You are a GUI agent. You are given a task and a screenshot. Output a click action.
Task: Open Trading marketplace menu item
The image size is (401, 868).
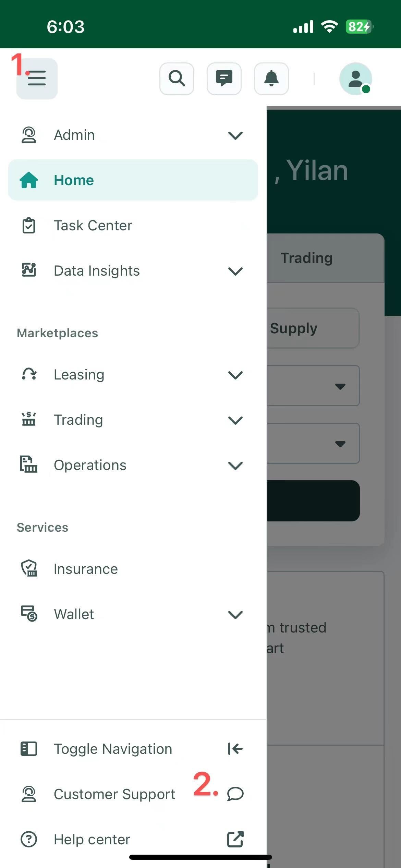133,420
